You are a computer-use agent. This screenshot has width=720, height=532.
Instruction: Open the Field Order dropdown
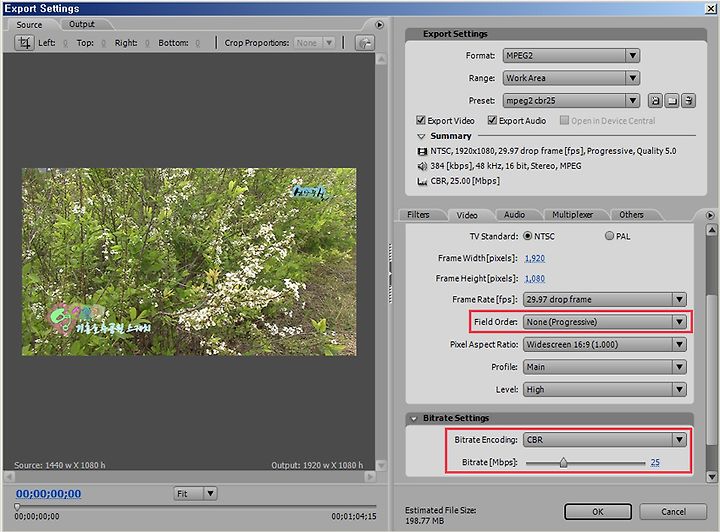tap(605, 322)
